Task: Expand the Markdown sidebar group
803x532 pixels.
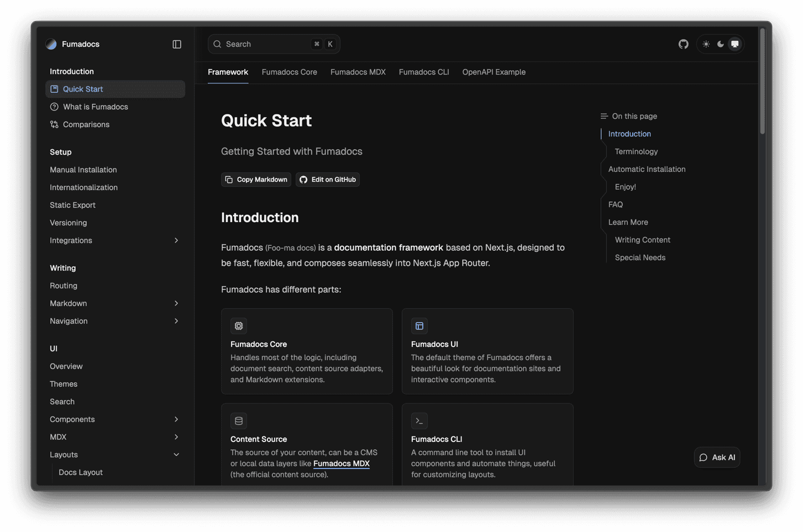Action: (x=176, y=303)
